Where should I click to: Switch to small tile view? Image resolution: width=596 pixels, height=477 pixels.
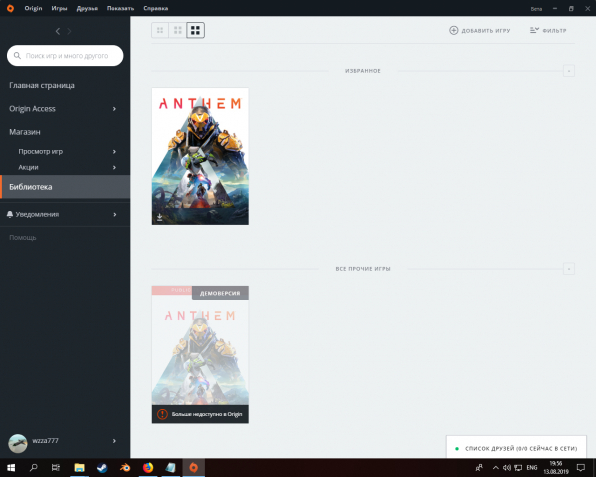tap(160, 30)
